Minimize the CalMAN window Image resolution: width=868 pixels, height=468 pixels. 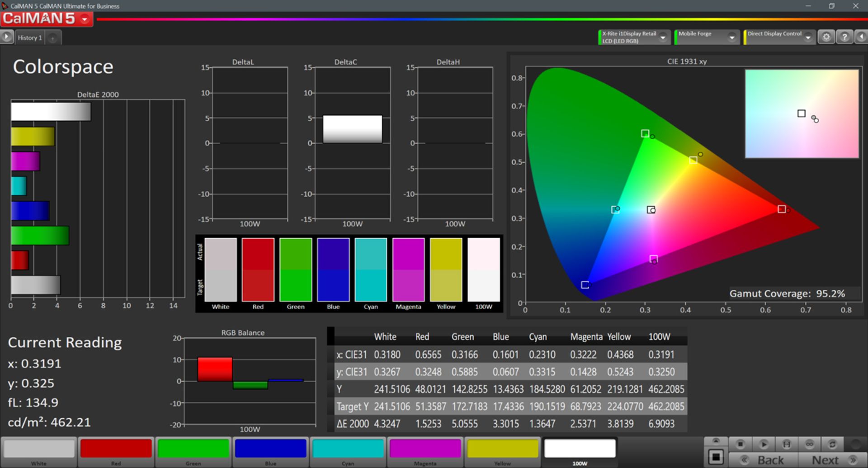click(808, 6)
